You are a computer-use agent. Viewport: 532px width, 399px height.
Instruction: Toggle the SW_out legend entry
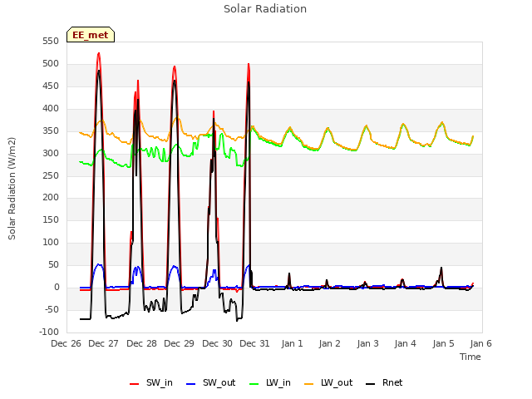(x=210, y=382)
